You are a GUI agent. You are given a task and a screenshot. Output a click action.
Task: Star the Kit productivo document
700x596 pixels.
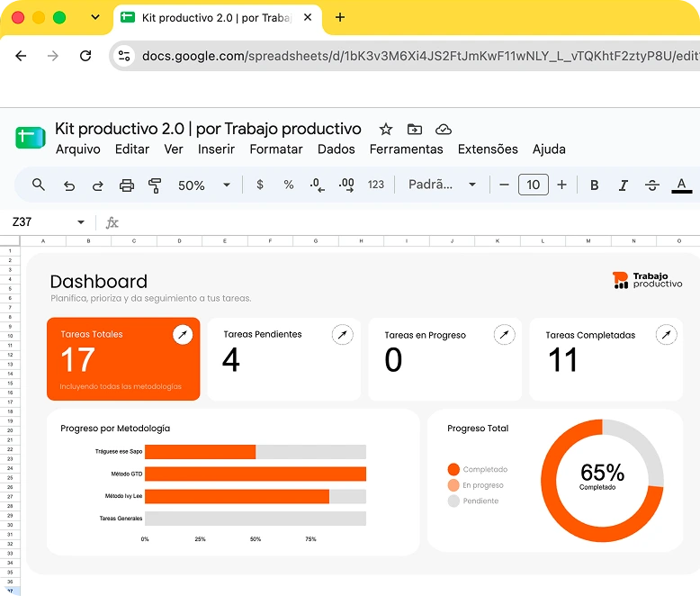pyautogui.click(x=386, y=130)
